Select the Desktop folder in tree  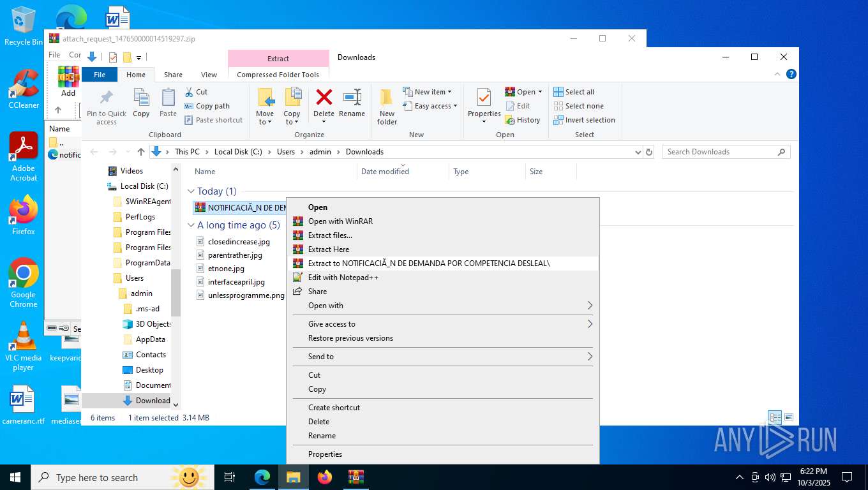point(149,370)
